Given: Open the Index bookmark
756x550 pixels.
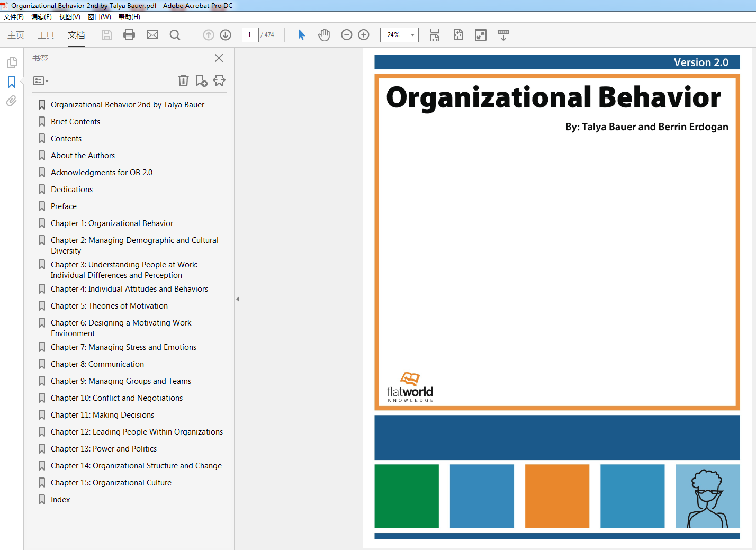Looking at the screenshot, I should point(60,500).
